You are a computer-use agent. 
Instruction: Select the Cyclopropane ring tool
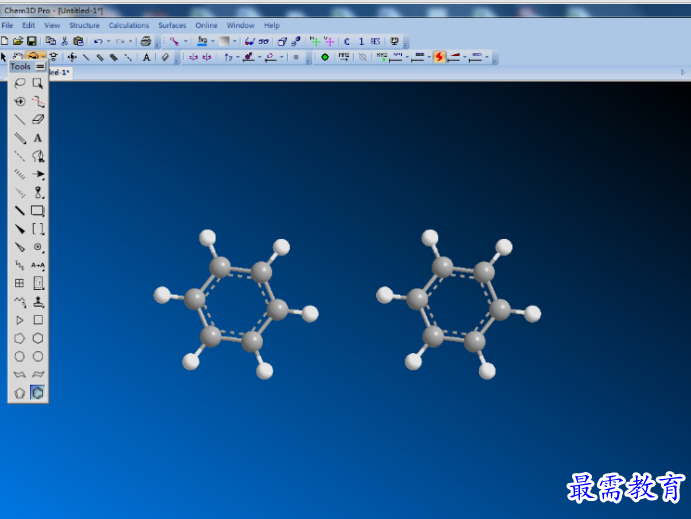coord(19,320)
